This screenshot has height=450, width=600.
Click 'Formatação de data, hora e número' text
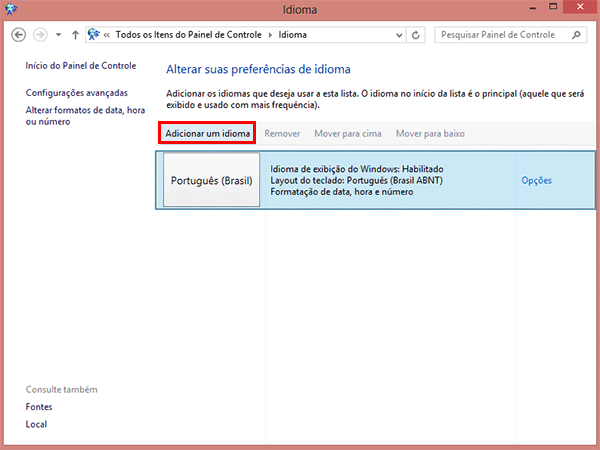coord(342,192)
